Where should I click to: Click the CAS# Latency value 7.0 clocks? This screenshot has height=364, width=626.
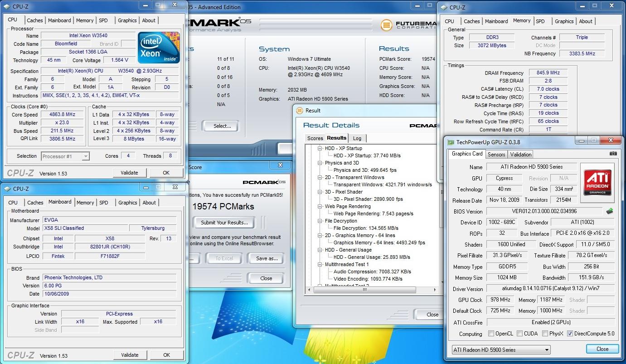click(548, 89)
